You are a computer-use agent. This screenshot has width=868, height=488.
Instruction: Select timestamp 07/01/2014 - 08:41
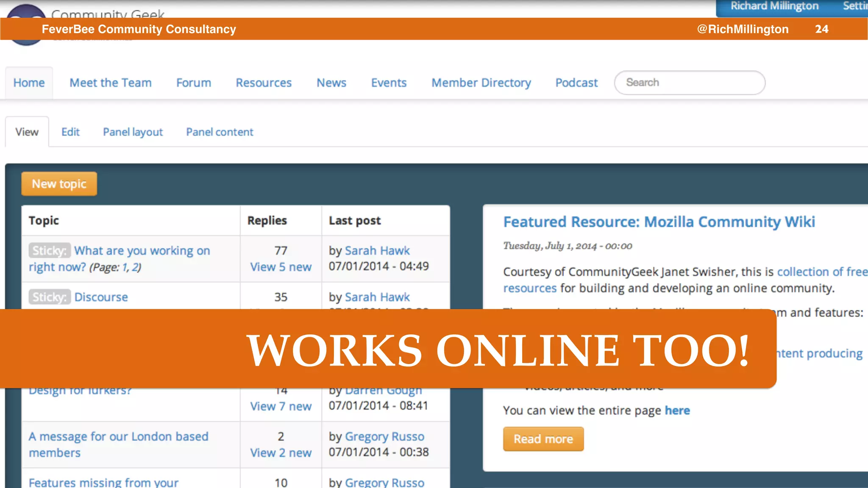[378, 406]
